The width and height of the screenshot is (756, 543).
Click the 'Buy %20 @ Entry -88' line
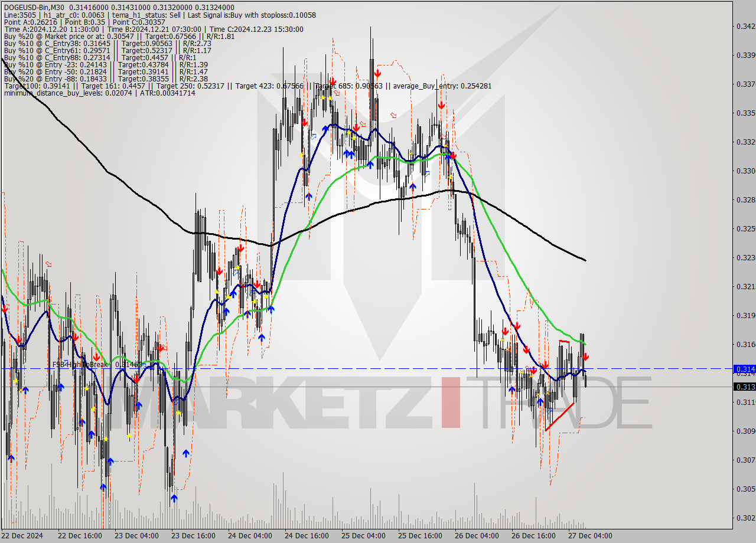pyautogui.click(x=106, y=78)
